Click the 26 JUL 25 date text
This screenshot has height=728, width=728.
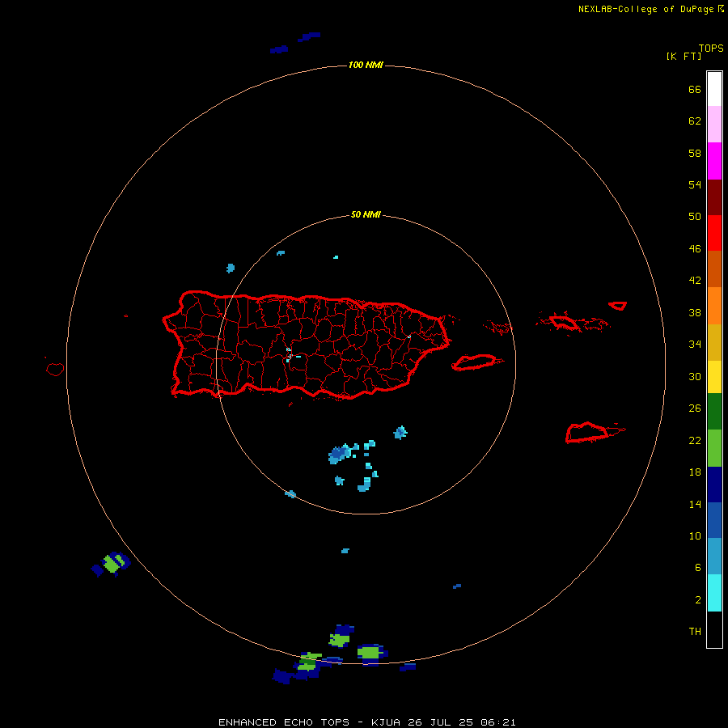point(440,722)
